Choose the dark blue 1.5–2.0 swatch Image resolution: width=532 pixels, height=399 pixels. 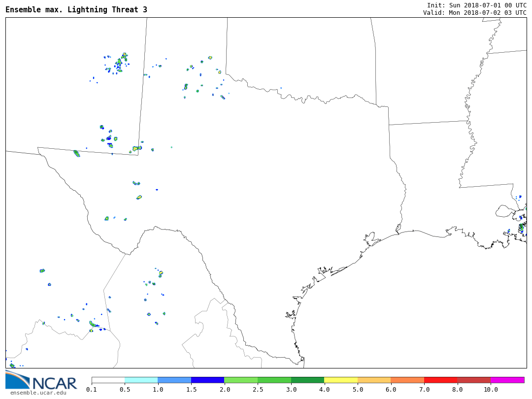(207, 380)
